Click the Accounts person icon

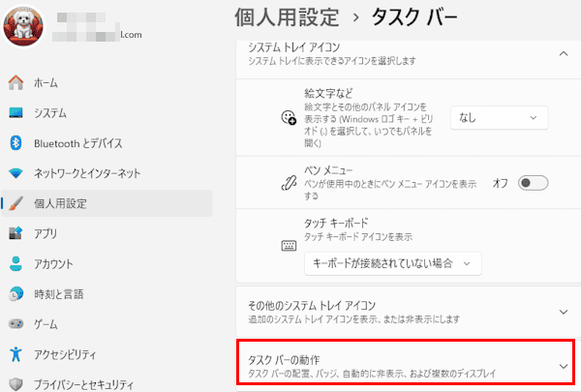(x=15, y=264)
